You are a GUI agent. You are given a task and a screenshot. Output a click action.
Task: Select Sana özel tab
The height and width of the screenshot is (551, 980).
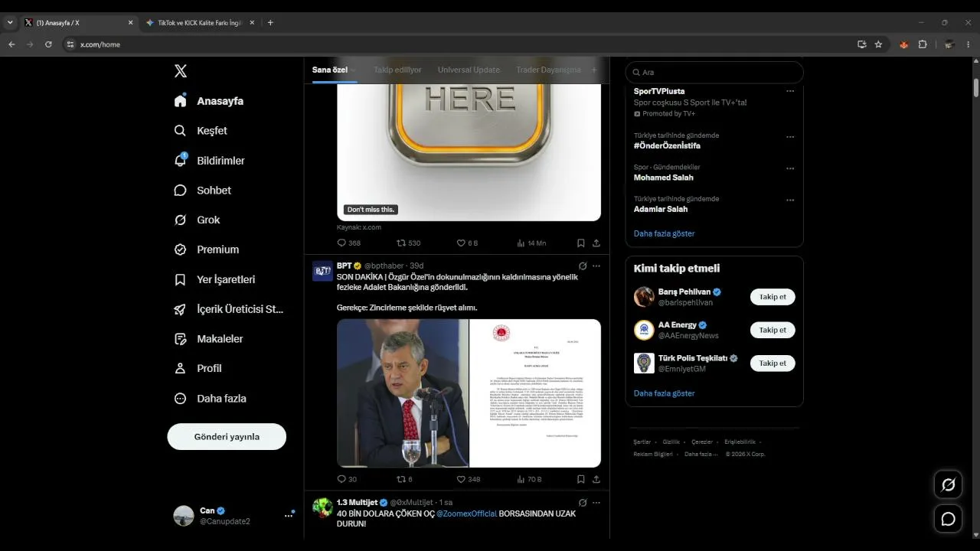pos(330,70)
